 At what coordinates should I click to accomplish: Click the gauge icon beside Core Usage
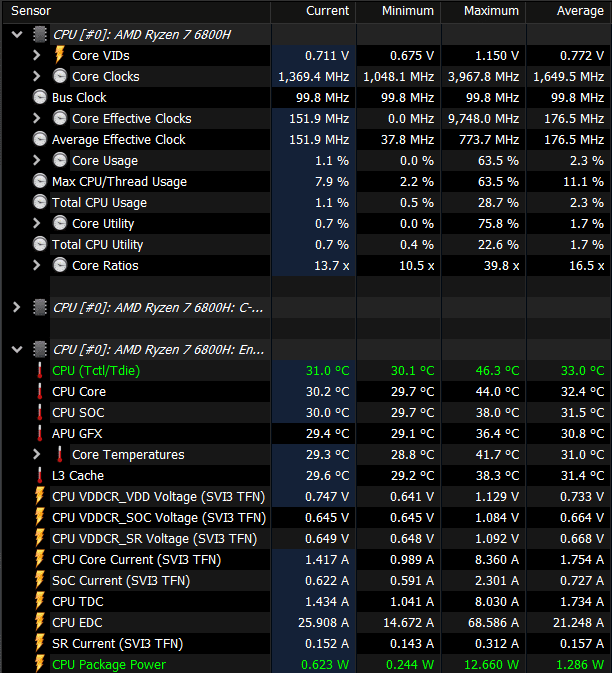(x=60, y=161)
